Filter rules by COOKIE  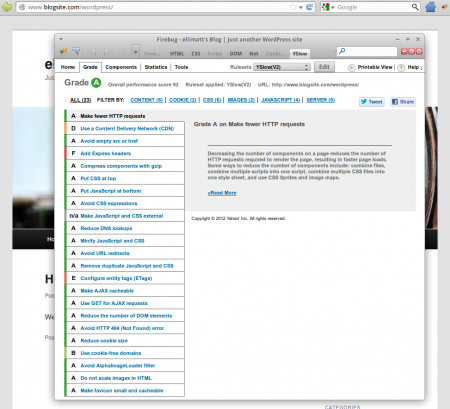[x=183, y=100]
